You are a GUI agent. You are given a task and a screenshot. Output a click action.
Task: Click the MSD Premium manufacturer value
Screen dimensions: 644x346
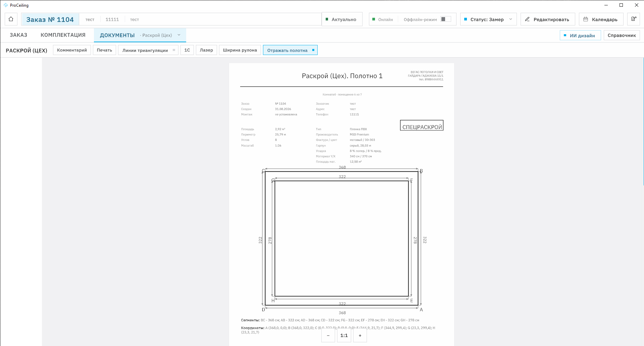(x=359, y=134)
